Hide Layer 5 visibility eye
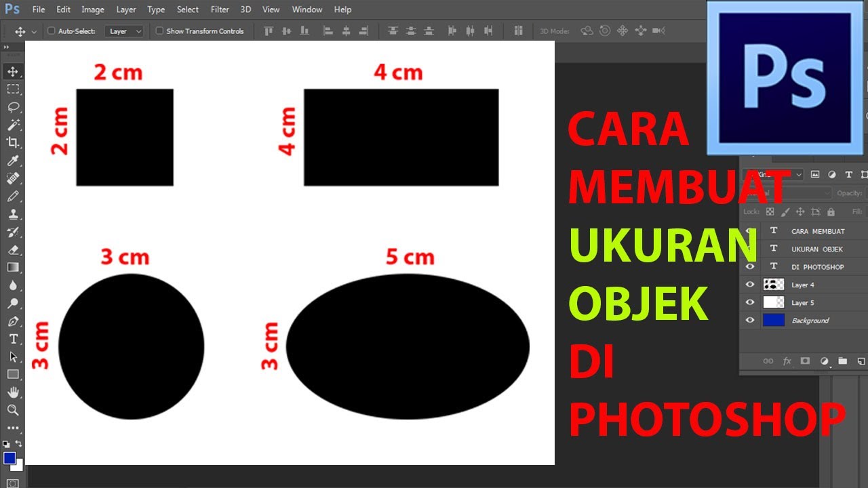868x488 pixels. coord(750,302)
